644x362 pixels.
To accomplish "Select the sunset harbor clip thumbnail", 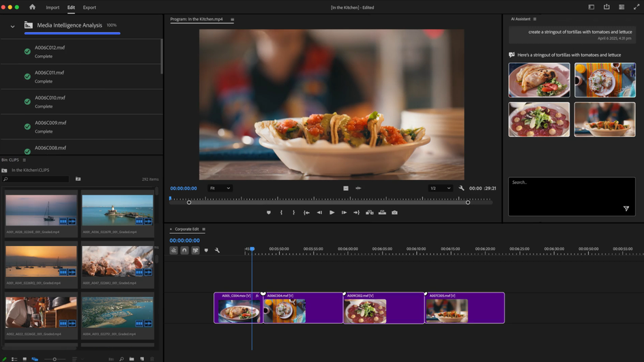I will coord(41,261).
